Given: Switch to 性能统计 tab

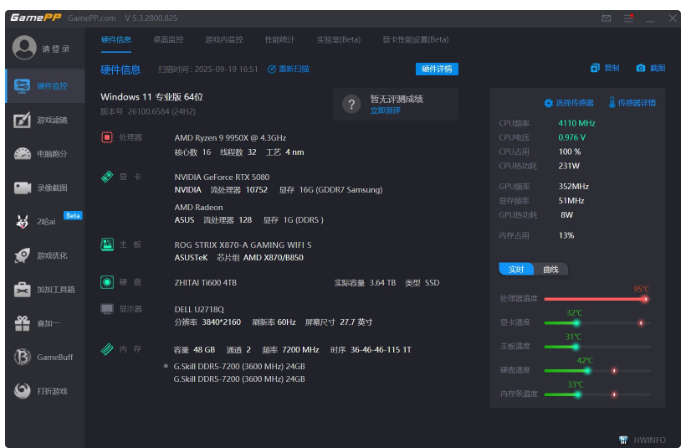Looking at the screenshot, I should coord(280,40).
